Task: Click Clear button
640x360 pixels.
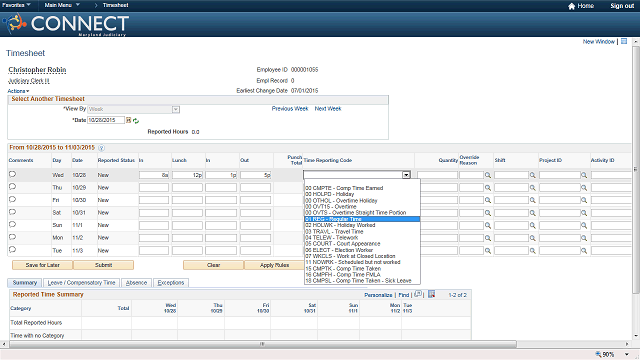Action: (x=213, y=265)
